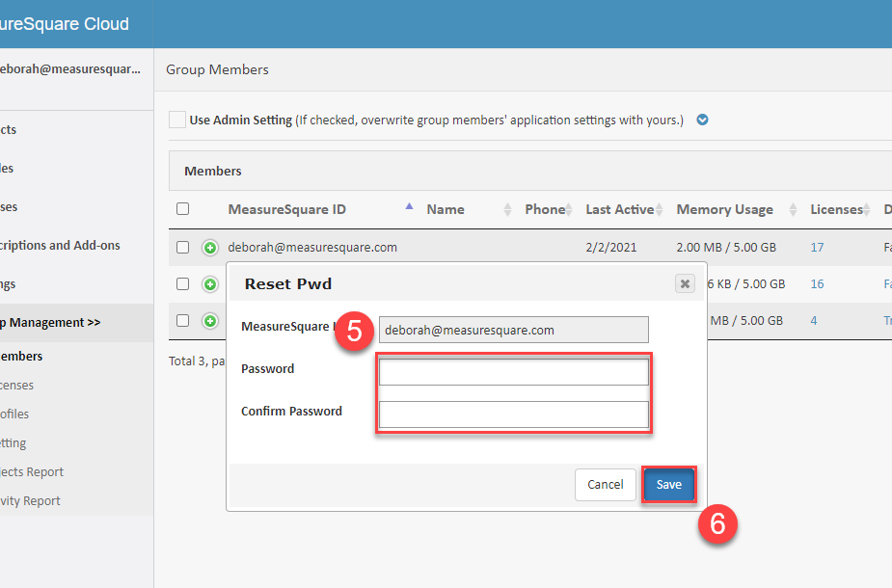Screen dimensions: 892x588
Task: Click the deborah@measuresquare.com member ID cell
Action: pos(312,248)
